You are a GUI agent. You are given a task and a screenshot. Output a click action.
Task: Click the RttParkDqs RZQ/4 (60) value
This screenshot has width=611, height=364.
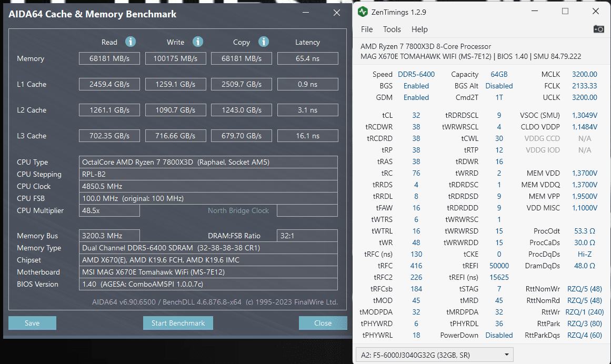pyautogui.click(x=585, y=335)
